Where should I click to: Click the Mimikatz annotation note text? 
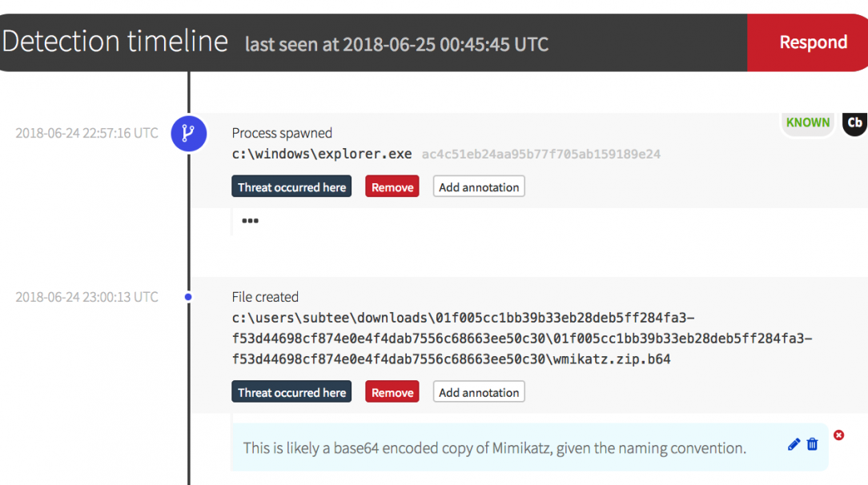494,448
